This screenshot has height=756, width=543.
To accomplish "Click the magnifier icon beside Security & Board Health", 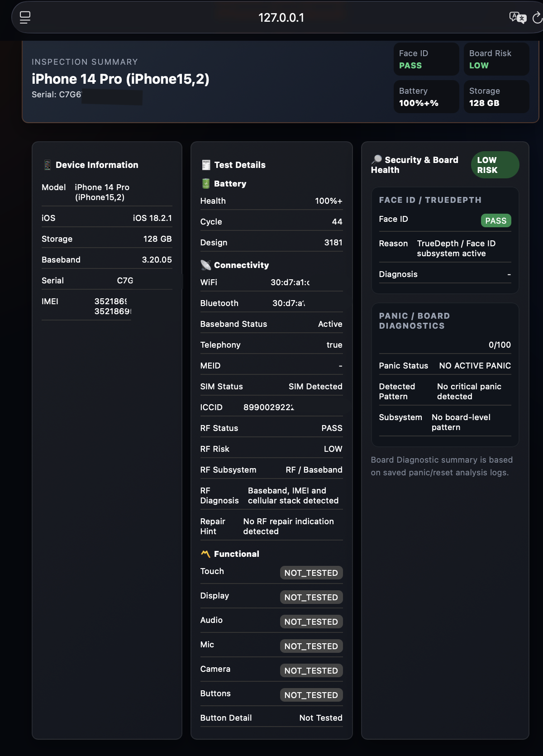I will [x=376, y=159].
